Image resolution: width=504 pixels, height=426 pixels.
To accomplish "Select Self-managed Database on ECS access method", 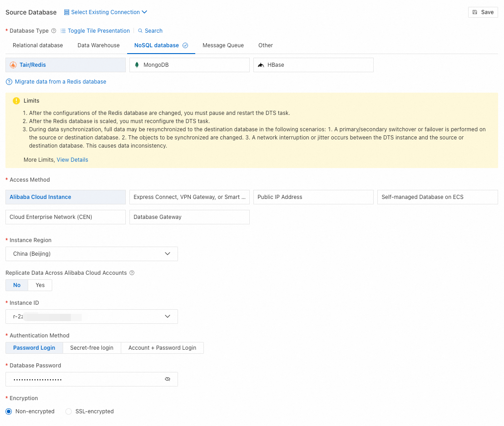I will click(437, 197).
